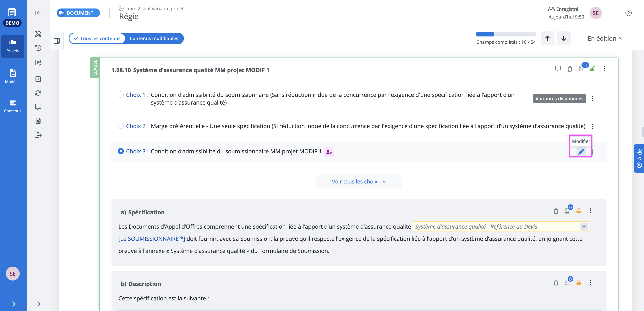Click the [Le SOUMISSIONNAIRE *] link

(151, 239)
